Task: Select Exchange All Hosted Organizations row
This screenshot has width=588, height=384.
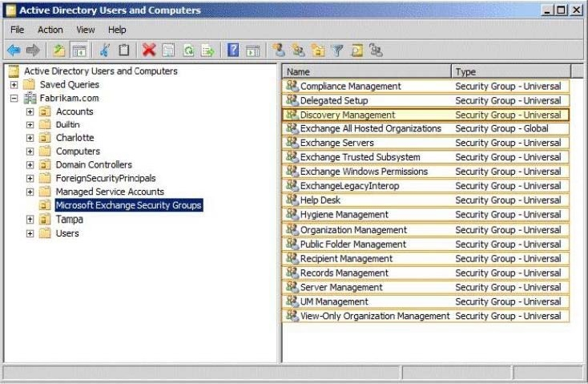Action: (x=425, y=128)
